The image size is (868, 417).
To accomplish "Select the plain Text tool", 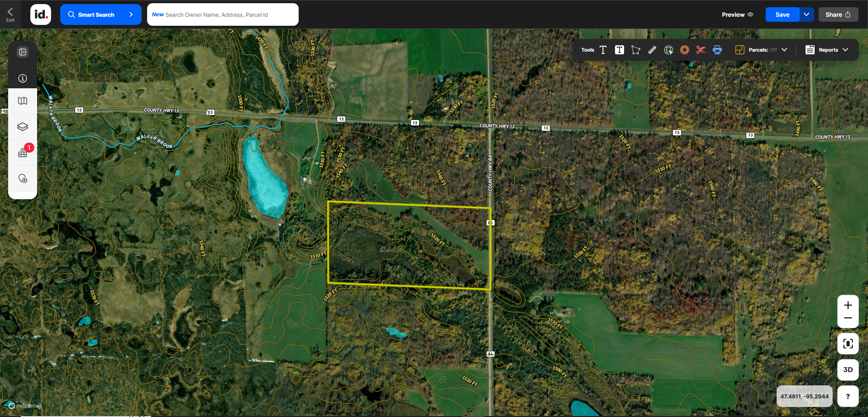I will [x=603, y=50].
